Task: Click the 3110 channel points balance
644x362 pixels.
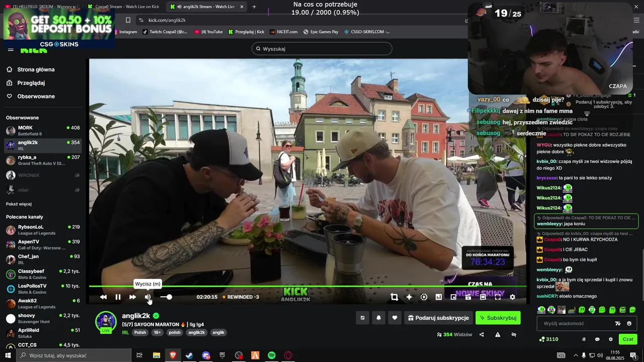Action: tap(548, 339)
